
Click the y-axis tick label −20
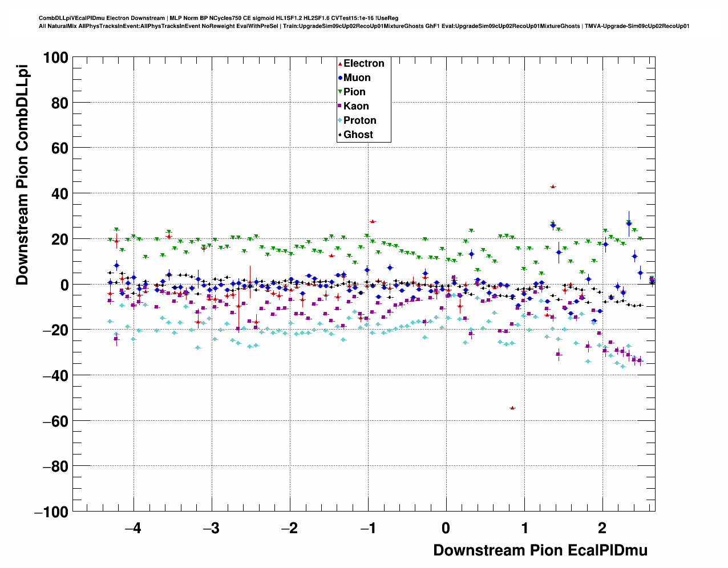coord(55,330)
